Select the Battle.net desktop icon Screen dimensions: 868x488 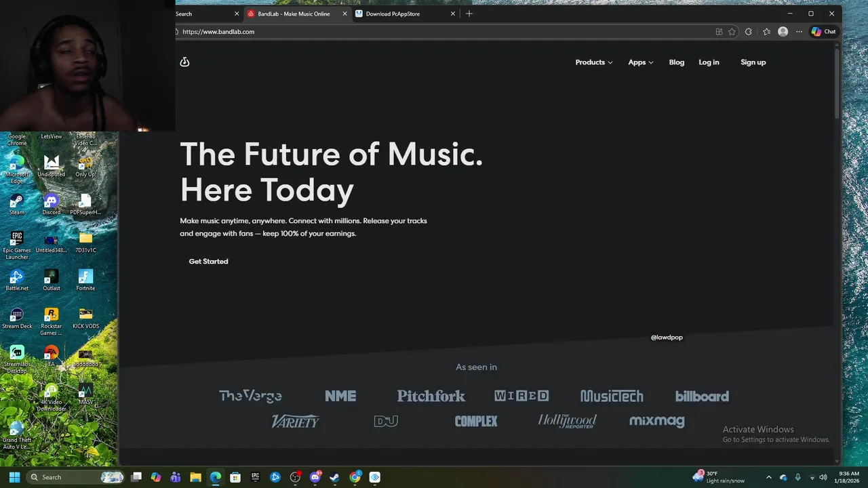click(x=17, y=280)
